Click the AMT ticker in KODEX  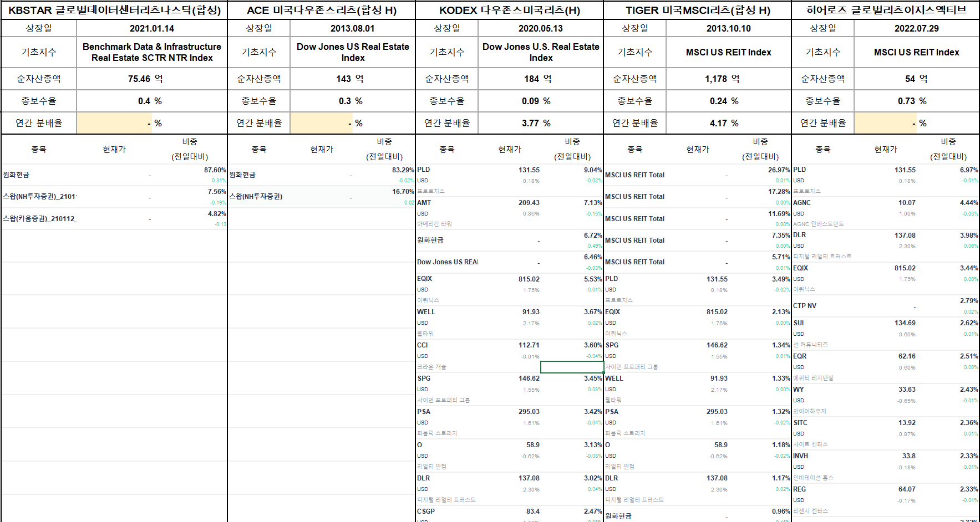point(424,203)
